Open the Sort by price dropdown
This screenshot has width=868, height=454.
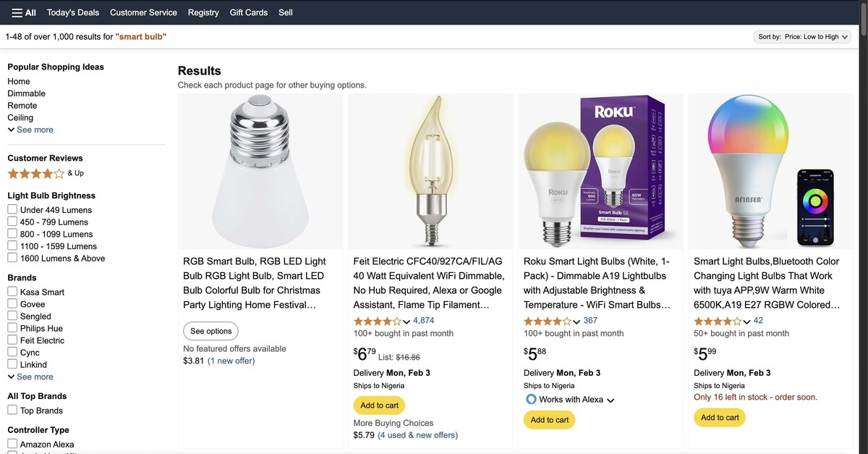pyautogui.click(x=803, y=37)
